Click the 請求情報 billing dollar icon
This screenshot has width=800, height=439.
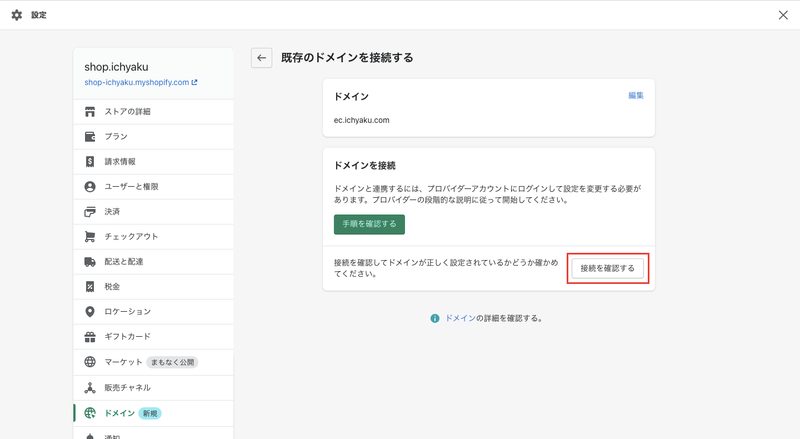(x=90, y=161)
